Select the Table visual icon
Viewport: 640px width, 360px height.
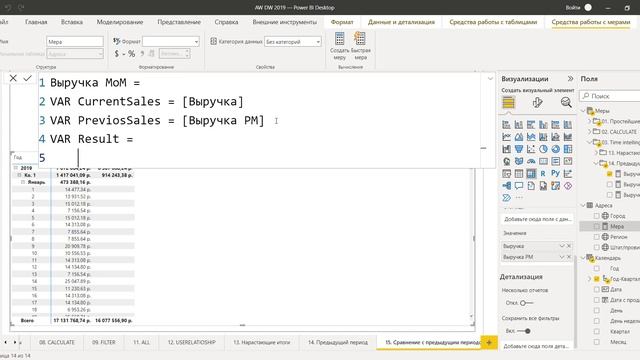[x=518, y=173]
